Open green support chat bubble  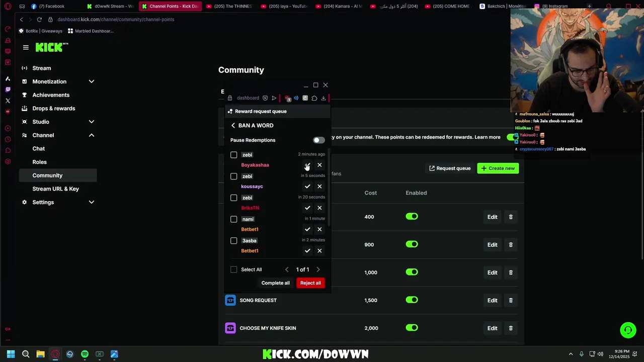click(x=628, y=330)
